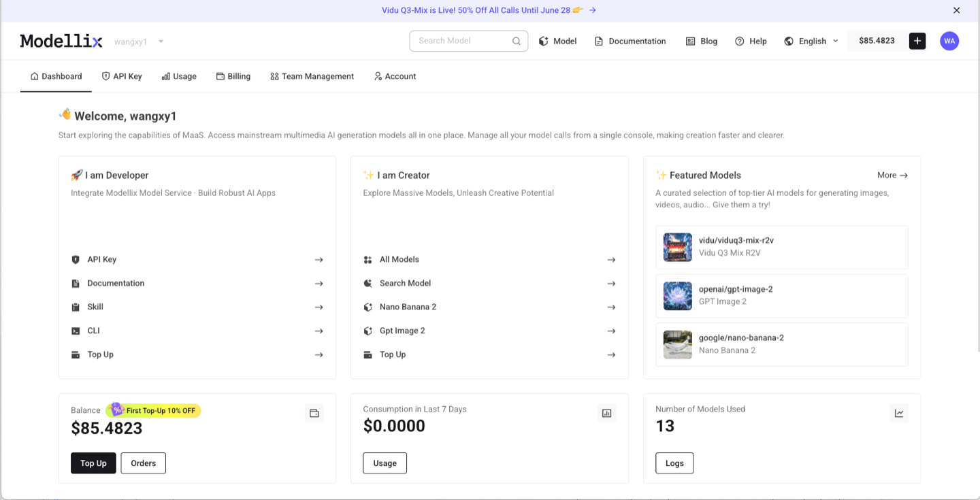Click the header balance $85.4823
980x500 pixels.
point(877,41)
